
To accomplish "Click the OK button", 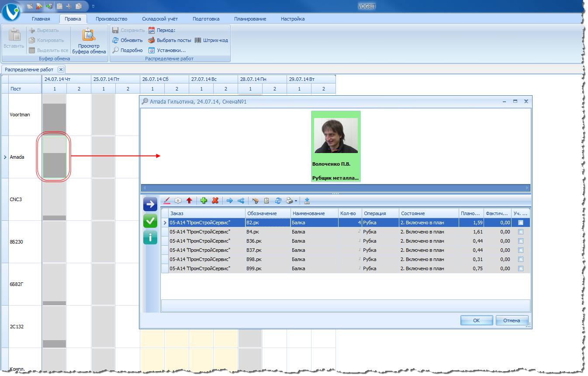I will tap(477, 320).
